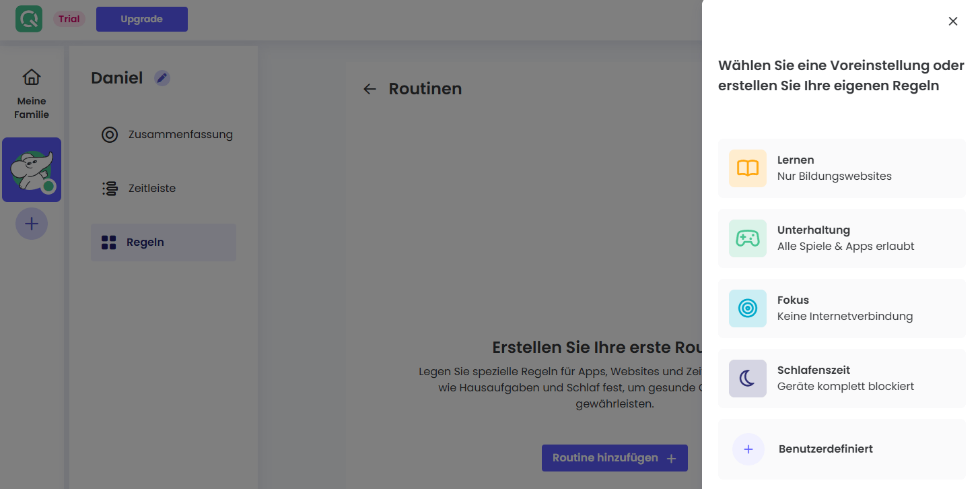Click the Lernen book icon
This screenshot has height=489, width=980.
coord(747,168)
